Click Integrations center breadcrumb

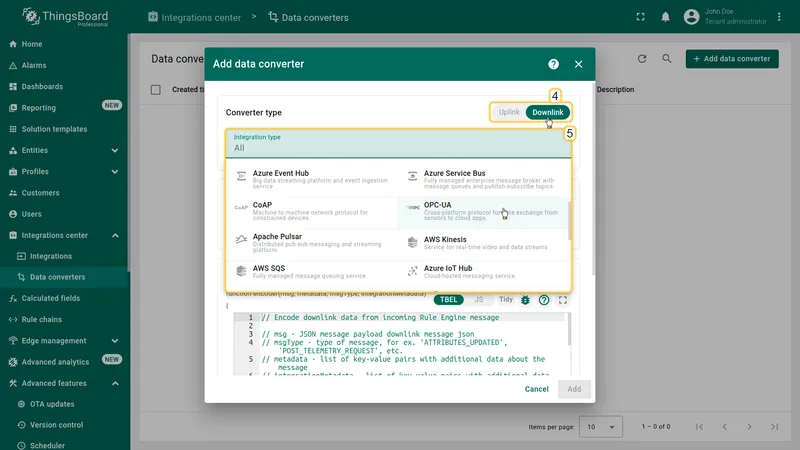(x=194, y=17)
